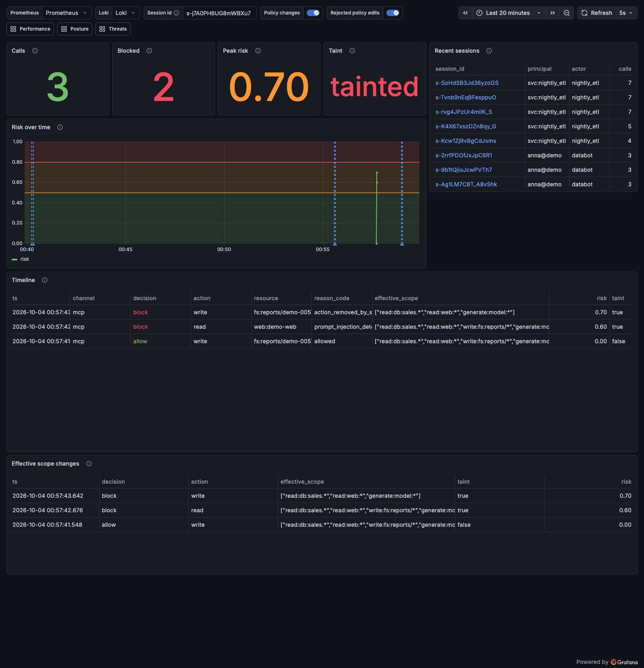Click the annotation marker near 00:55

coord(335,244)
